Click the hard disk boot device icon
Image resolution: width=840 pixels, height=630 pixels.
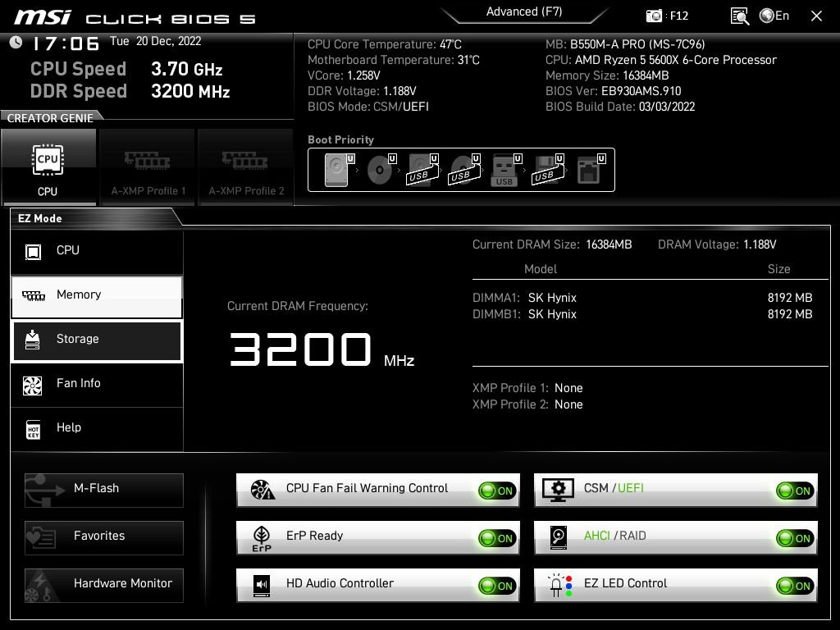339,170
